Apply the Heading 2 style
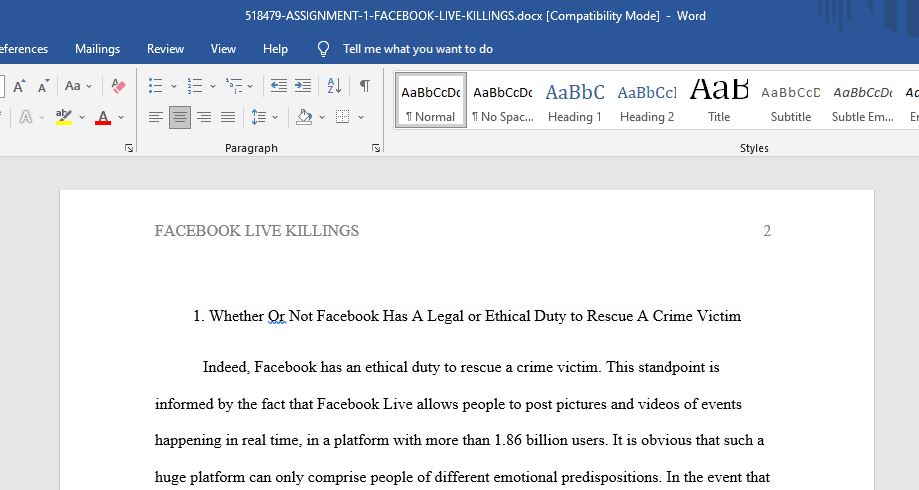This screenshot has width=919, height=490. click(647, 100)
